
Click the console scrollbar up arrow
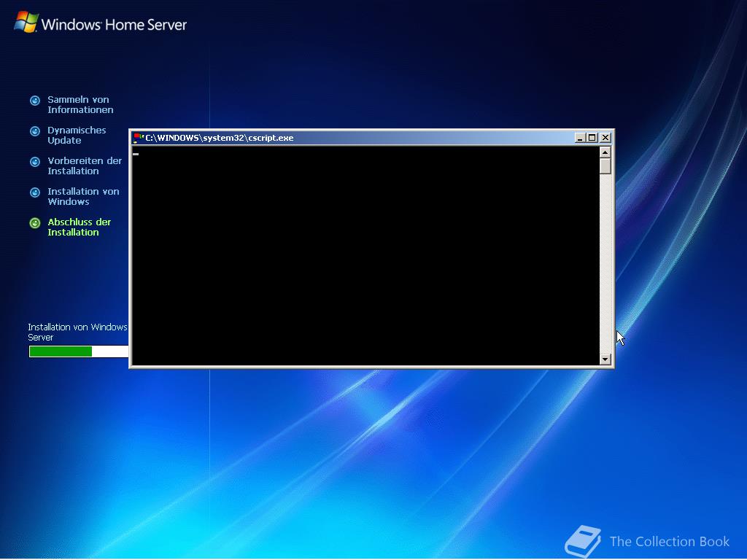coord(605,152)
